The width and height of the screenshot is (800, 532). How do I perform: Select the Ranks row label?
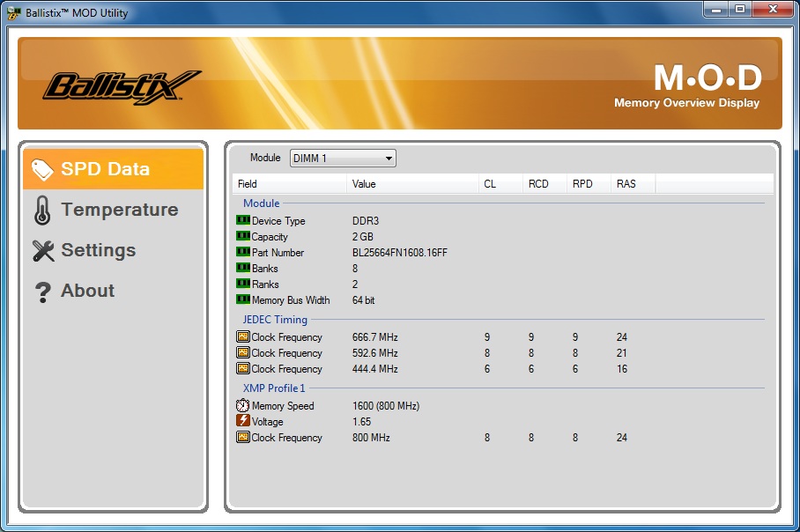point(265,284)
